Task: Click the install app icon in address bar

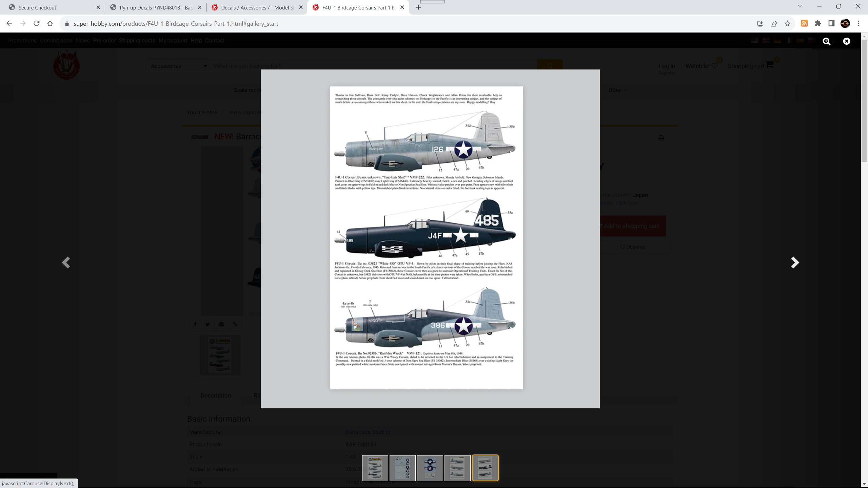Action: pyautogui.click(x=760, y=23)
